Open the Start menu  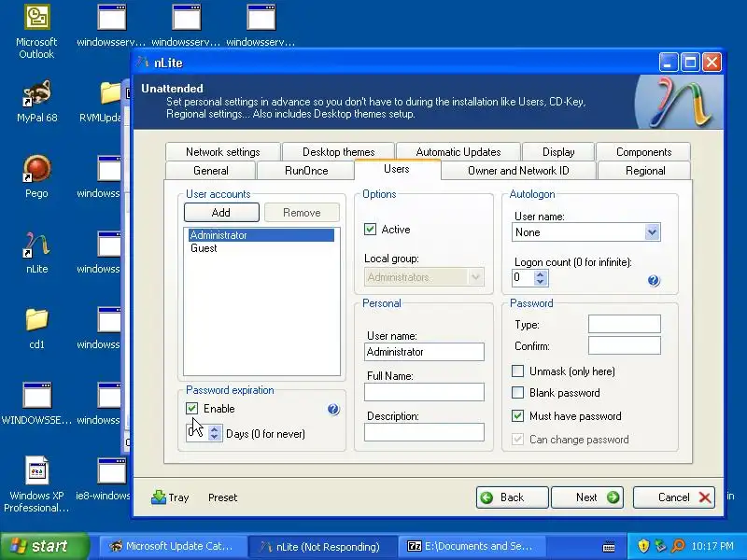pos(45,546)
